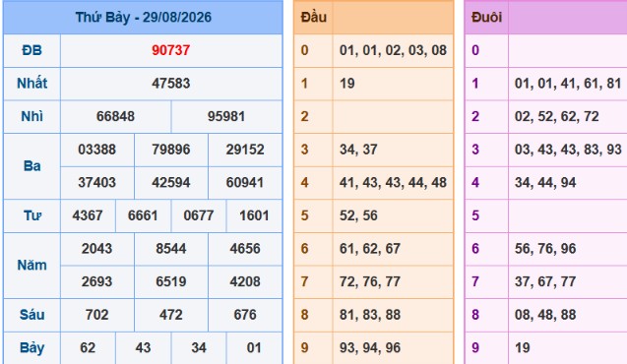Click the Tư row label

point(31,215)
